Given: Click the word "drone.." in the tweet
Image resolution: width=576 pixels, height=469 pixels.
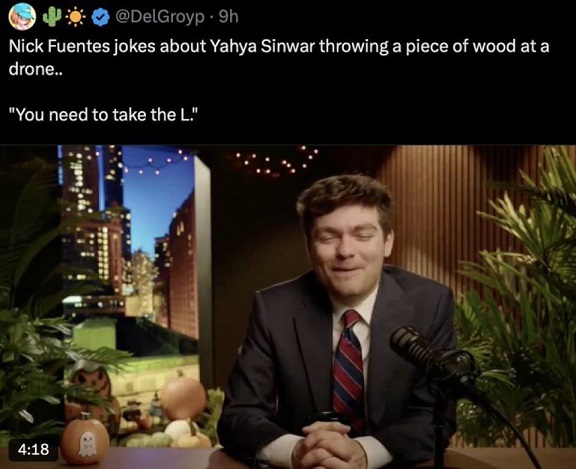Looking at the screenshot, I should click(36, 69).
